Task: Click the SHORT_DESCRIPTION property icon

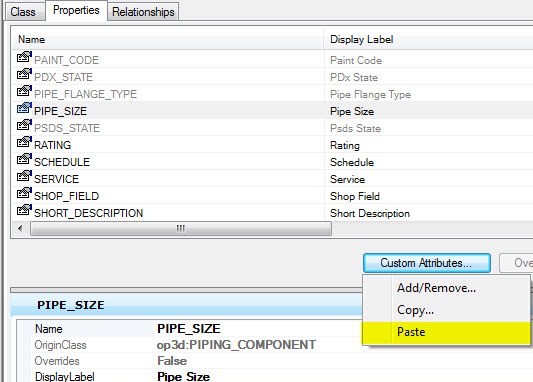Action: click(24, 210)
